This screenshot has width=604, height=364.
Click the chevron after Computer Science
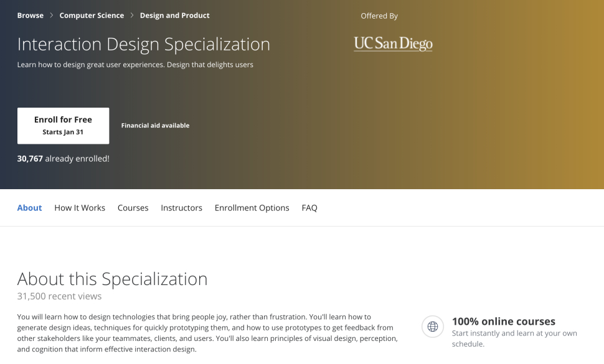tap(132, 16)
